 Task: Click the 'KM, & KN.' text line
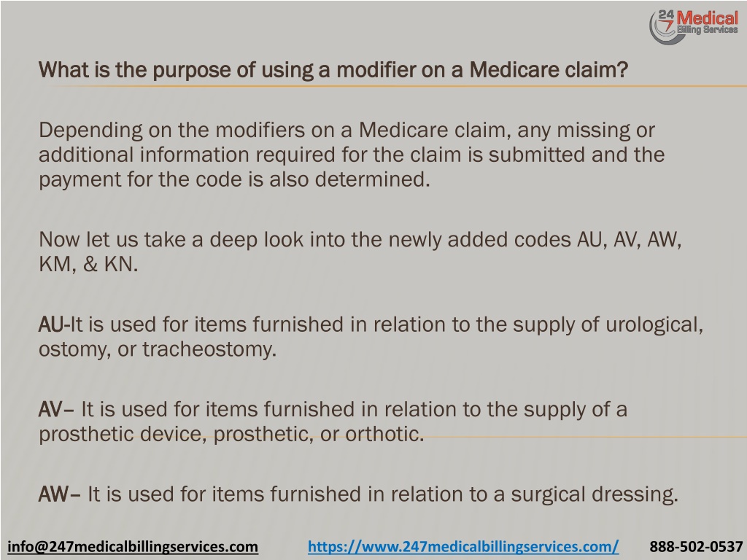(x=88, y=264)
